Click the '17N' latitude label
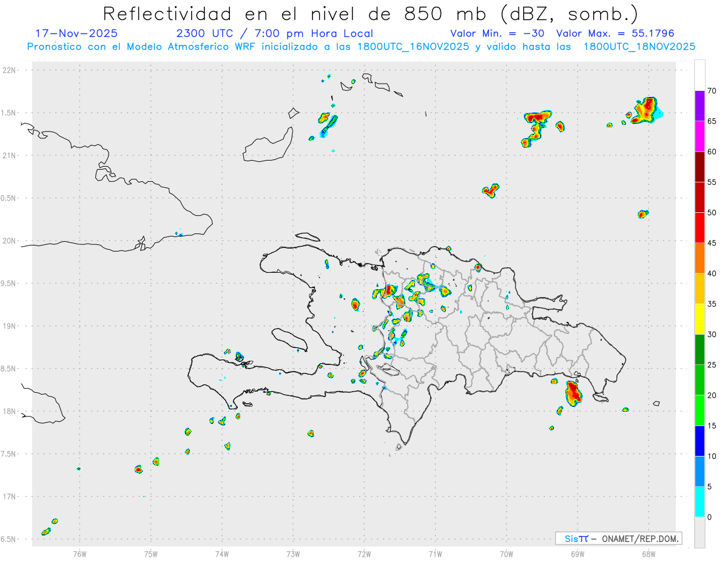Viewport: 728px width, 562px height. point(10,497)
